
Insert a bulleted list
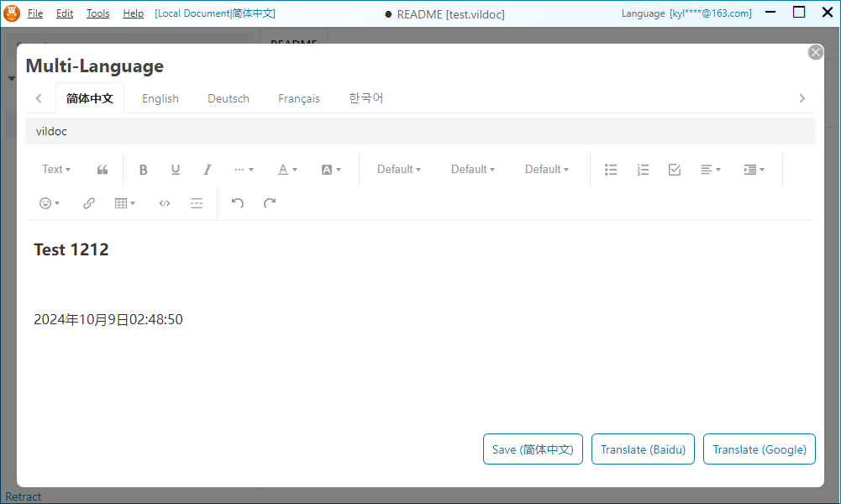pos(611,170)
